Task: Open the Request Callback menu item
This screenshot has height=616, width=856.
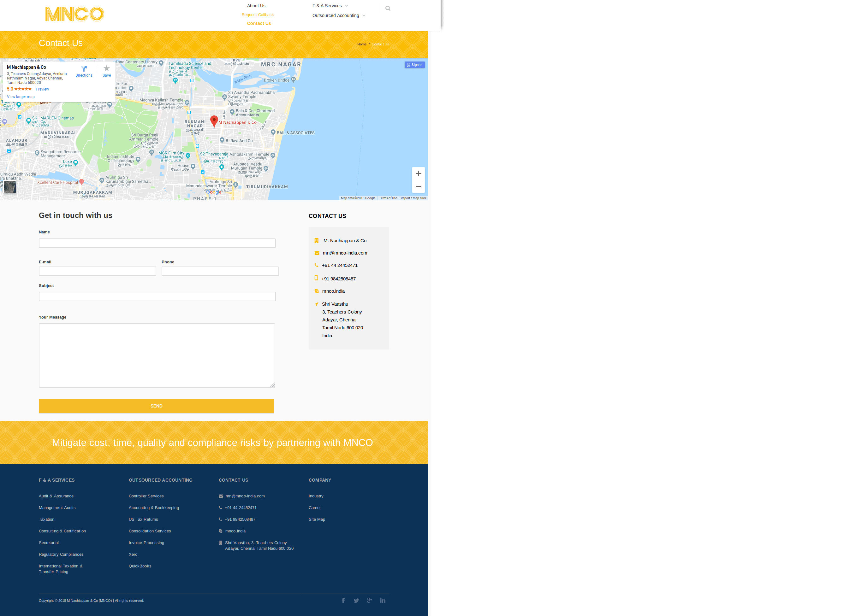Action: point(258,15)
